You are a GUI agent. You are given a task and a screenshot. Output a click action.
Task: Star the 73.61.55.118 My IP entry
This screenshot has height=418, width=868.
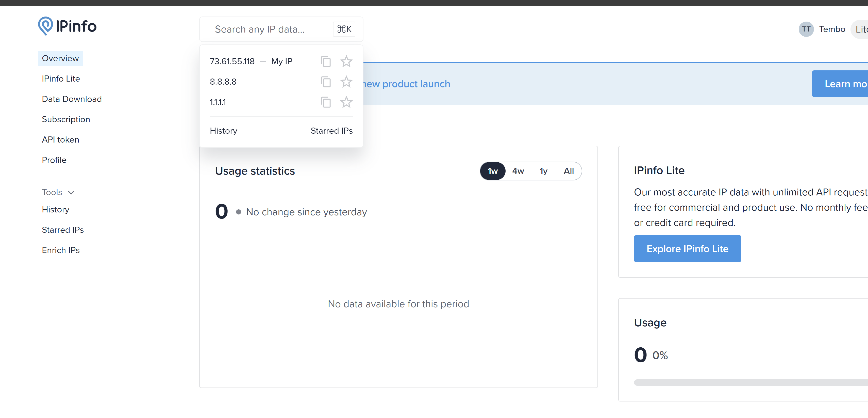click(x=346, y=61)
